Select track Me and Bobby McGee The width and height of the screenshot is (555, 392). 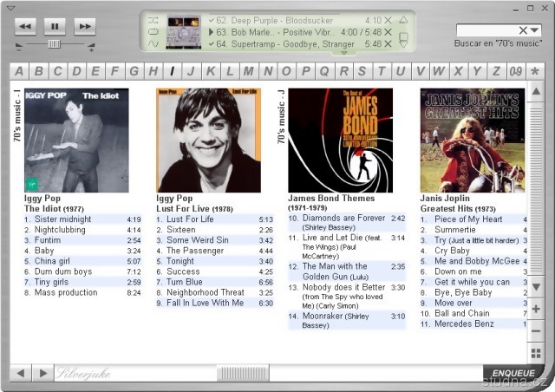473,261
